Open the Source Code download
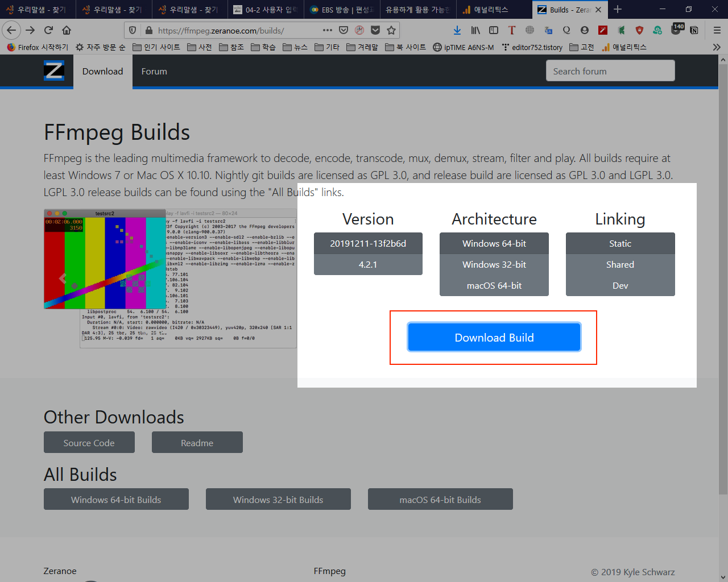728x582 pixels. pos(89,442)
